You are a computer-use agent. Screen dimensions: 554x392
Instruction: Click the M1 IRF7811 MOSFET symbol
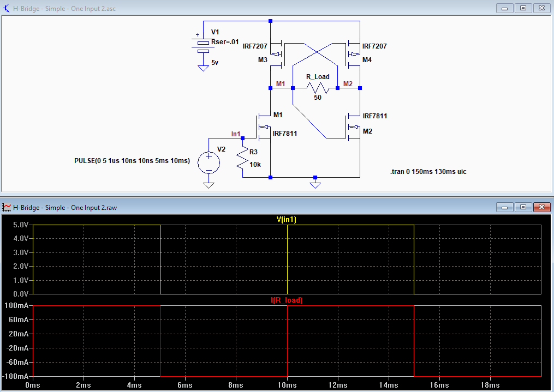click(264, 126)
